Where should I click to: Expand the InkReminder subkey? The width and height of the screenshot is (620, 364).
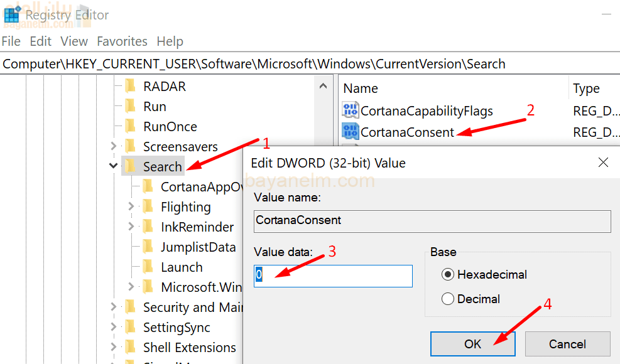(x=131, y=227)
